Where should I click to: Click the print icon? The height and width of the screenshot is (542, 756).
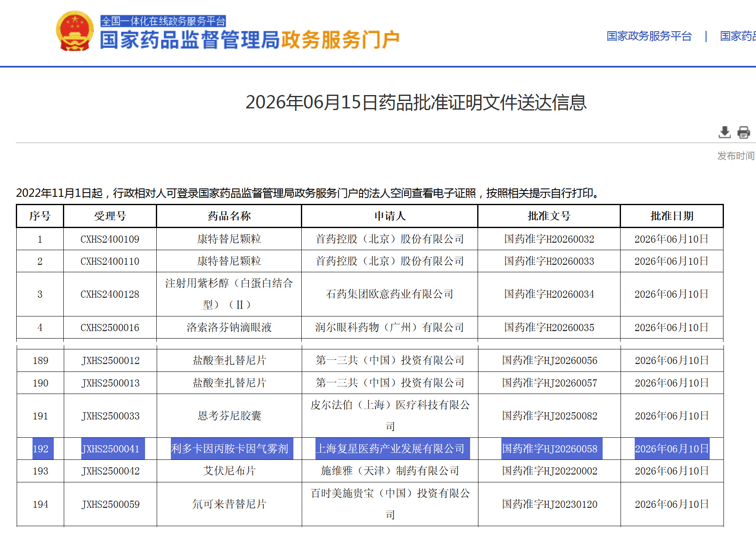(743, 132)
